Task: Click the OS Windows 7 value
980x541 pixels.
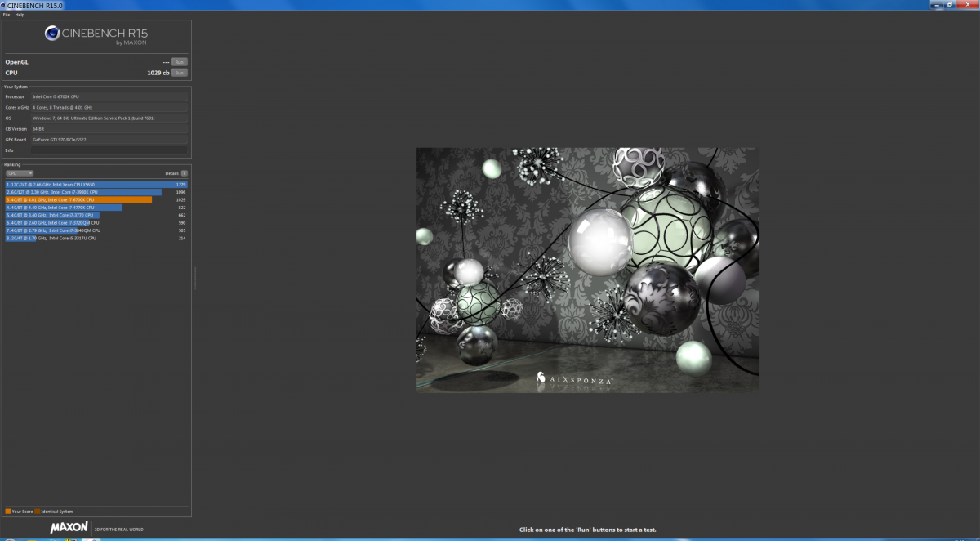Action: pyautogui.click(x=109, y=118)
